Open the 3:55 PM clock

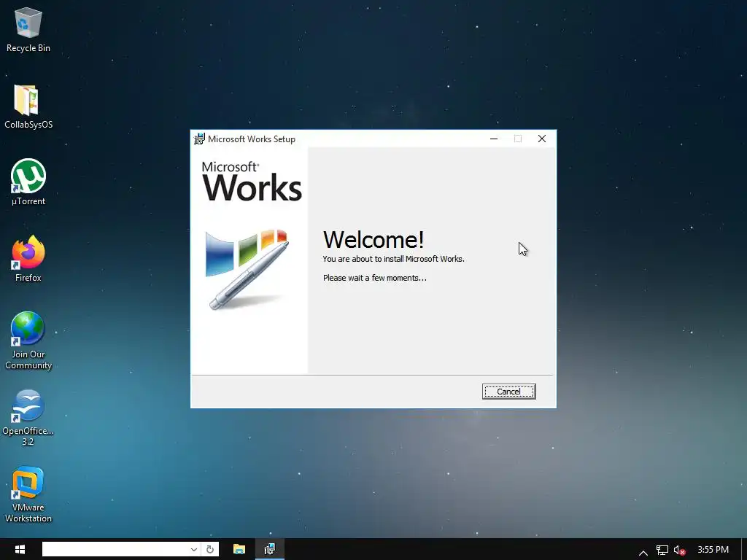pos(713,550)
